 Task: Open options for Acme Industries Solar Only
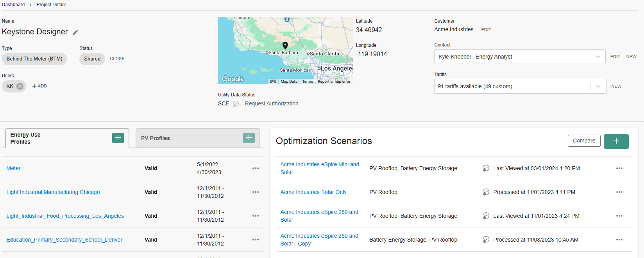619,192
